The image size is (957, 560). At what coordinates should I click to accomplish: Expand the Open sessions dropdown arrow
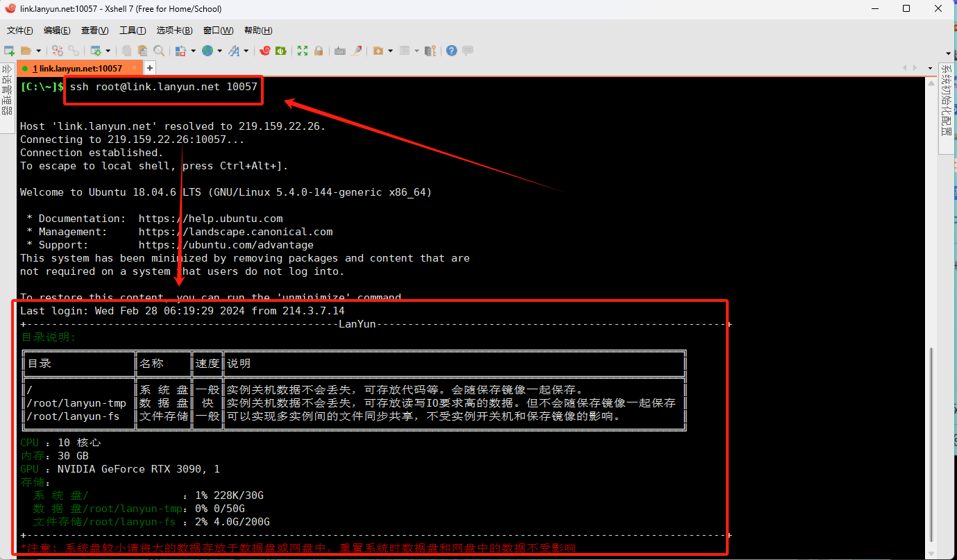[38, 51]
